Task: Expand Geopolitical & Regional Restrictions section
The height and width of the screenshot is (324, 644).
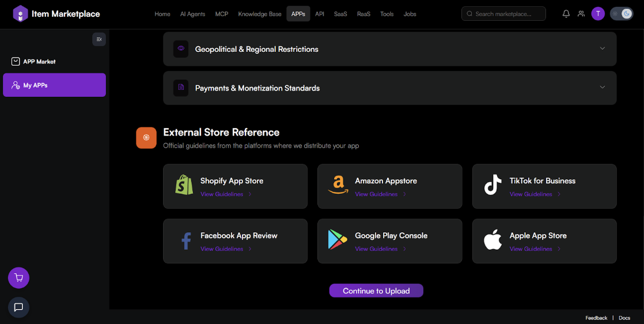Action: tap(602, 48)
